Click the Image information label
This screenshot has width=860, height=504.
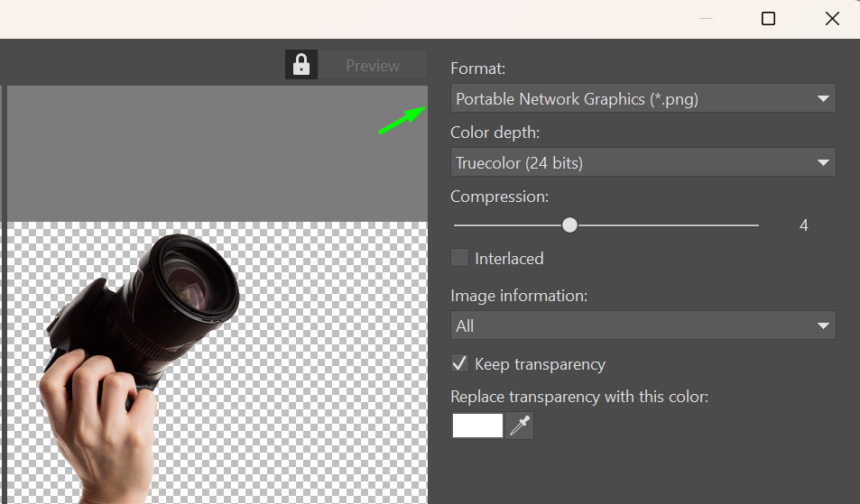click(519, 296)
